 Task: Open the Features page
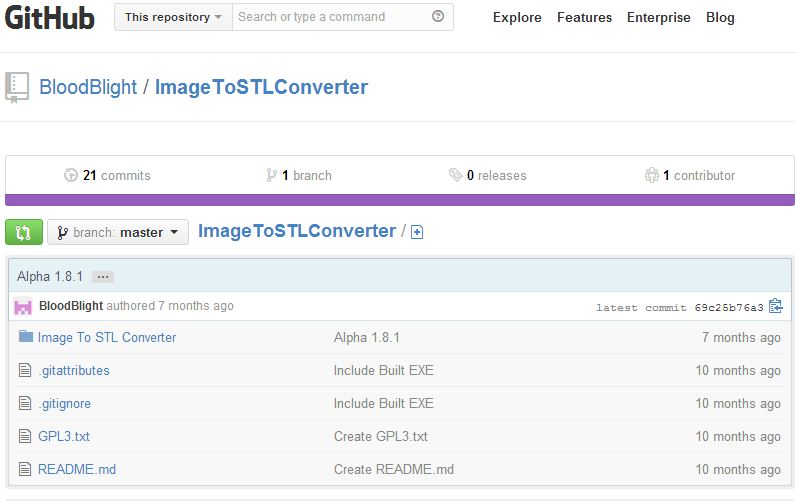(x=584, y=18)
